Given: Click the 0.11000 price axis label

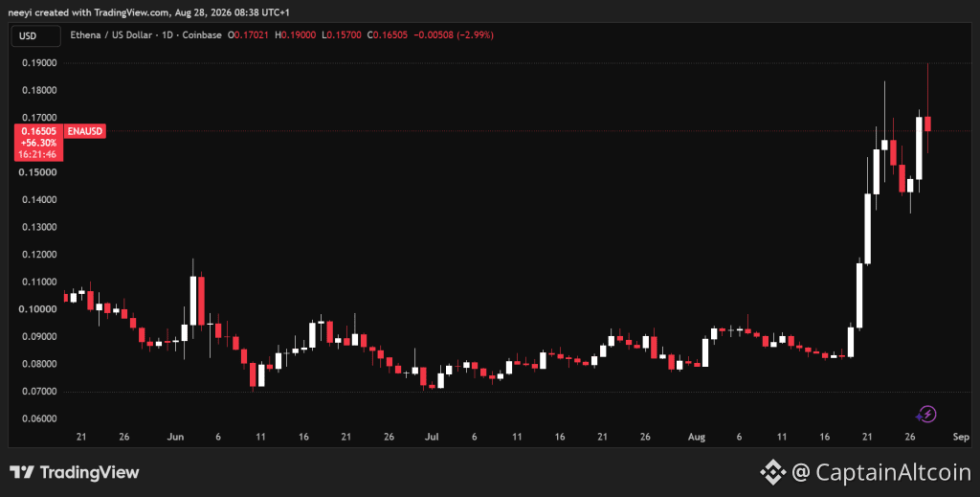Looking at the screenshot, I should coord(38,282).
